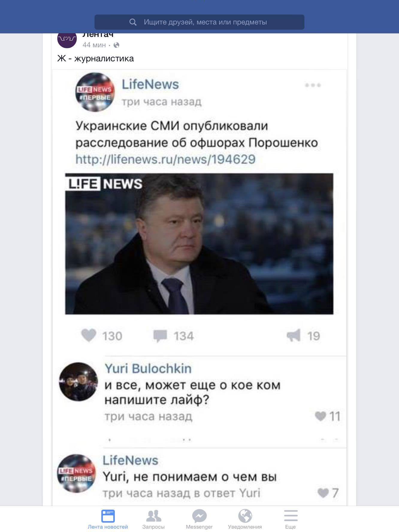The width and height of the screenshot is (399, 532).
Task: Open Yuri Bulochkin's profile avatar
Action: click(78, 382)
